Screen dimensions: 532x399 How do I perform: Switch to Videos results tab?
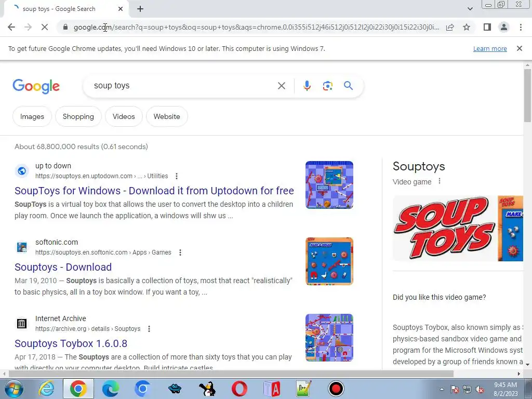point(124,116)
